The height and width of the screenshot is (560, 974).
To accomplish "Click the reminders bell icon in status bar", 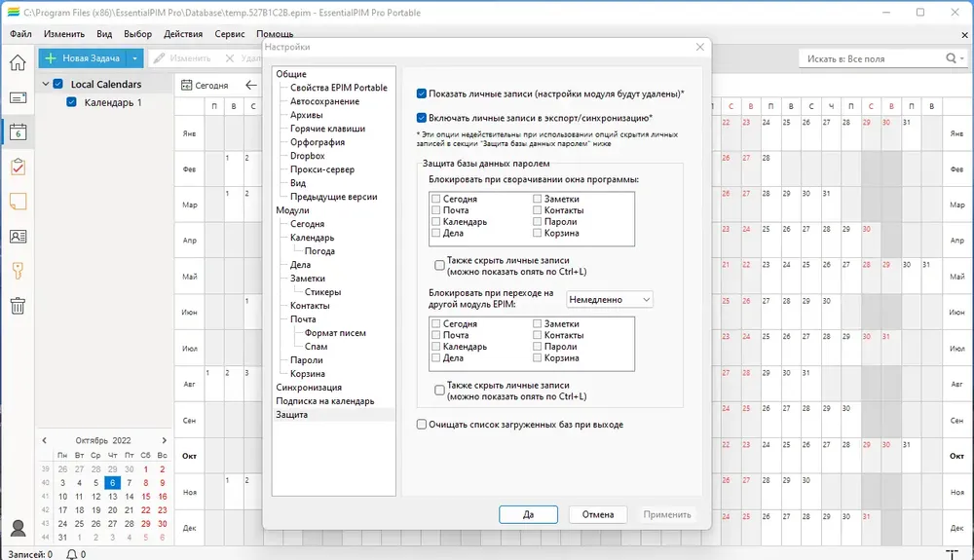I will pyautogui.click(x=71, y=554).
